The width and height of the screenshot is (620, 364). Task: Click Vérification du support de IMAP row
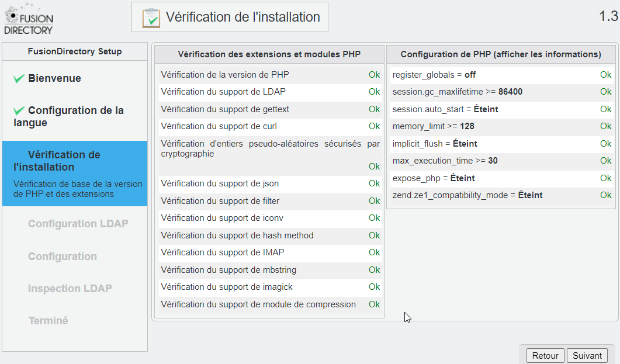(x=270, y=252)
